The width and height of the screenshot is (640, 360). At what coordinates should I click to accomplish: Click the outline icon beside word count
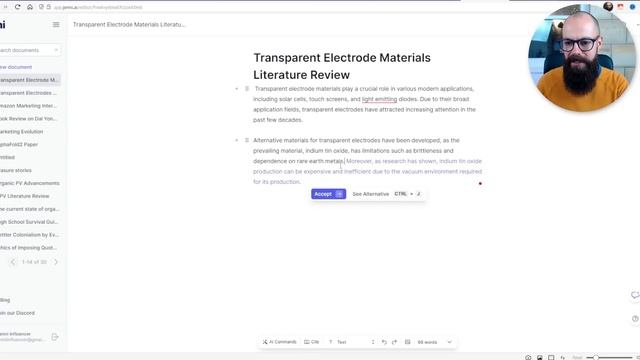tap(407, 342)
